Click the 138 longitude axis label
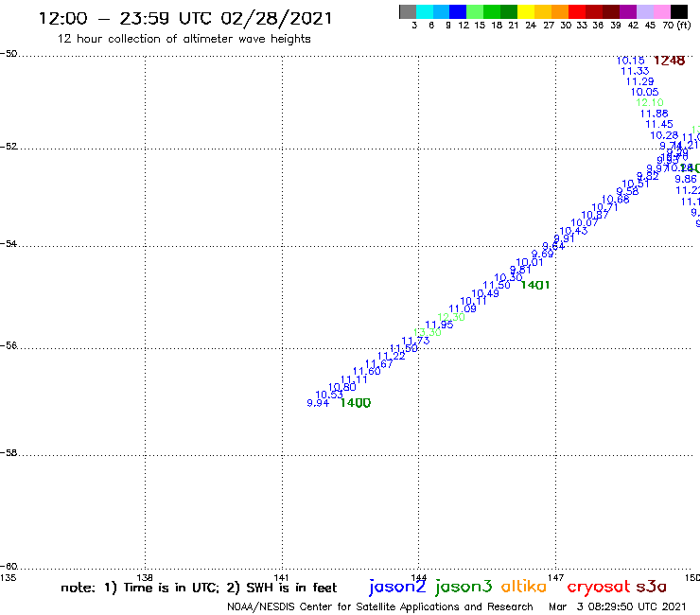 pyautogui.click(x=145, y=577)
